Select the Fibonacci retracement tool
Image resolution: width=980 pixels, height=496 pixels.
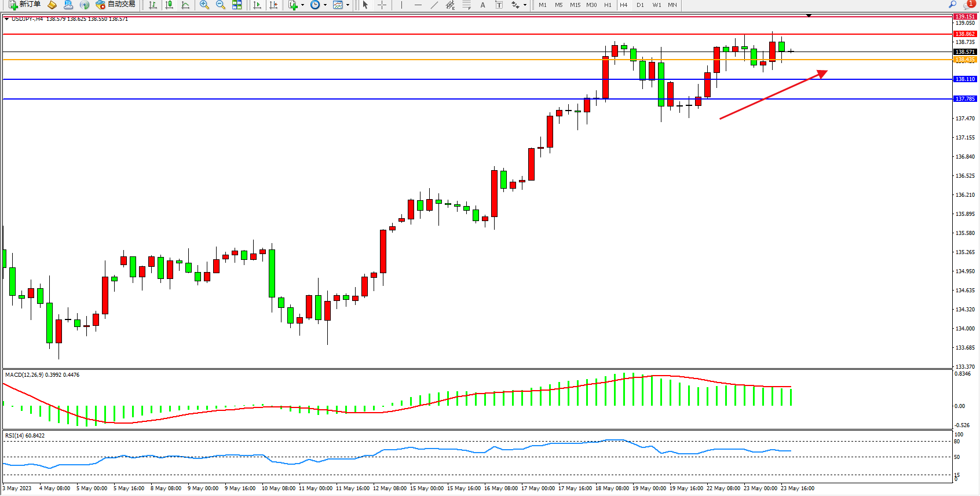pos(467,5)
